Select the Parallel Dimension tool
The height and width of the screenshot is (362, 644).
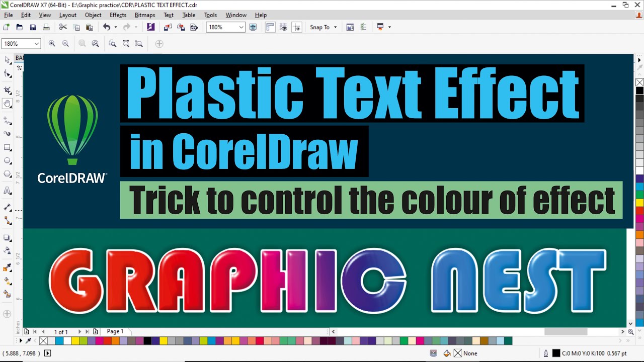pyautogui.click(x=8, y=207)
